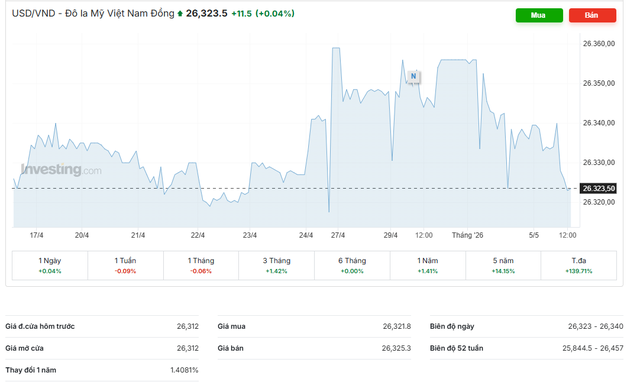Click the 26.340,00 y-axis label
The image size is (640, 382).
click(599, 123)
